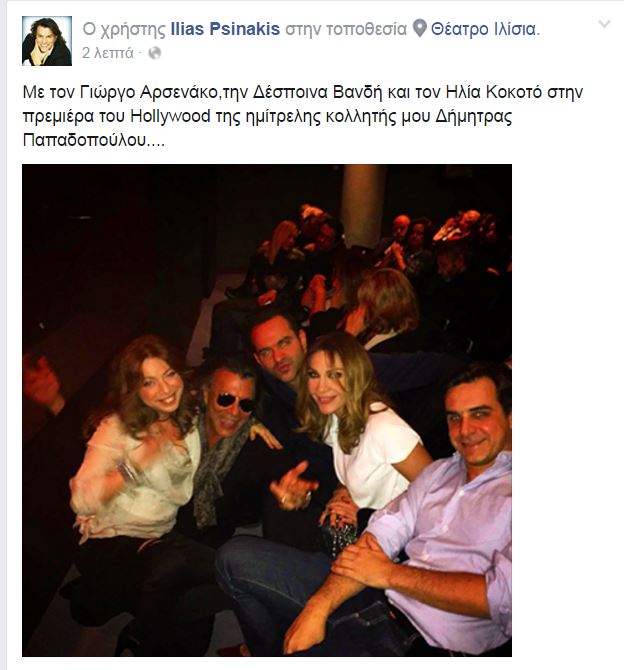Click 'Γιώργο Αρσενάκο' in the caption
The height and width of the screenshot is (670, 624).
(x=148, y=92)
